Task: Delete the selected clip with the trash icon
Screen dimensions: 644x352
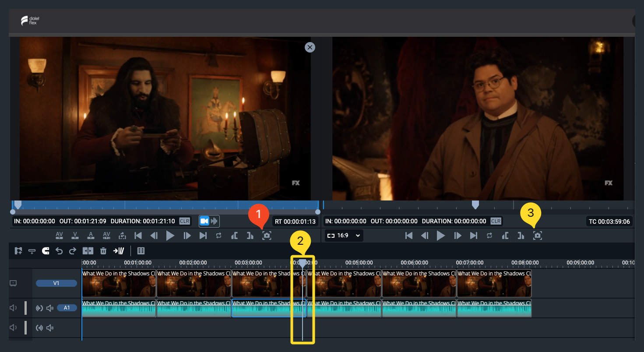Action: click(x=103, y=251)
